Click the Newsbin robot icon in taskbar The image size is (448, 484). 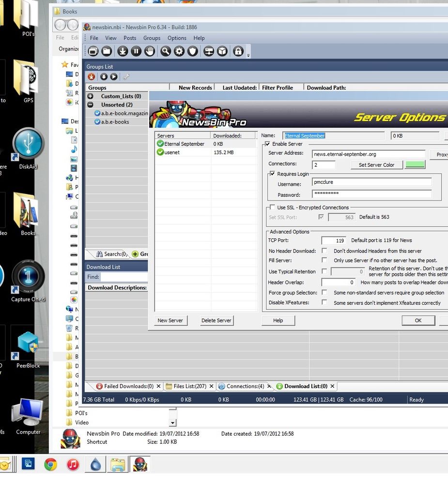140,464
